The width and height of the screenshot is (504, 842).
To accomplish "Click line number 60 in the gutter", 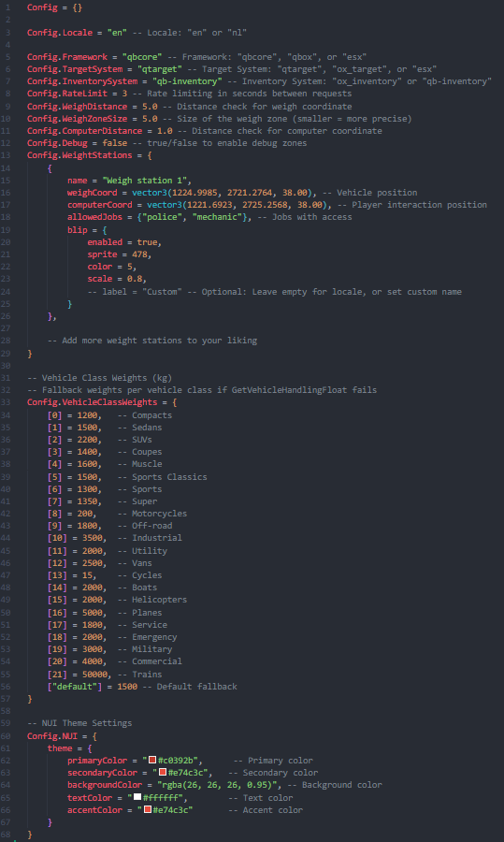I will (7, 735).
